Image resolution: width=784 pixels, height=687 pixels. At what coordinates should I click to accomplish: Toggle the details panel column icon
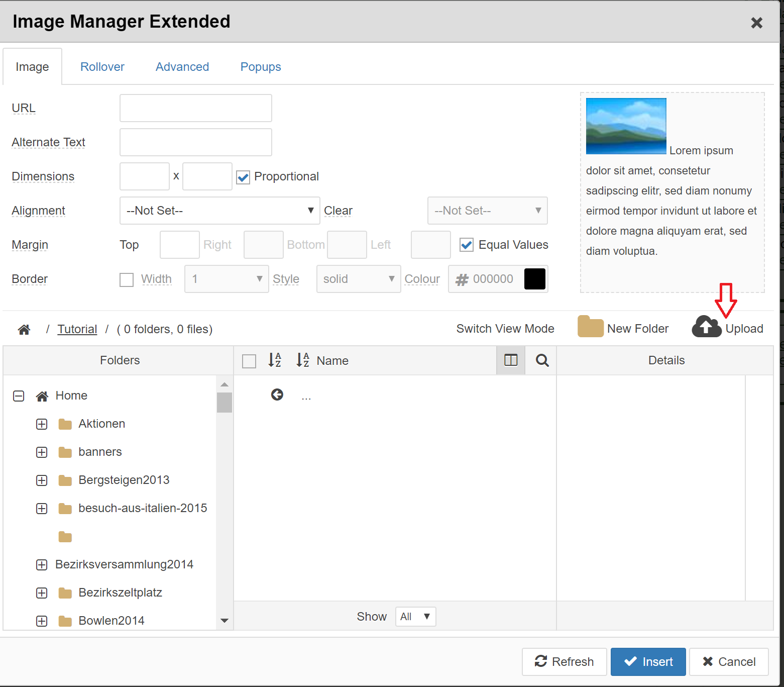point(510,360)
